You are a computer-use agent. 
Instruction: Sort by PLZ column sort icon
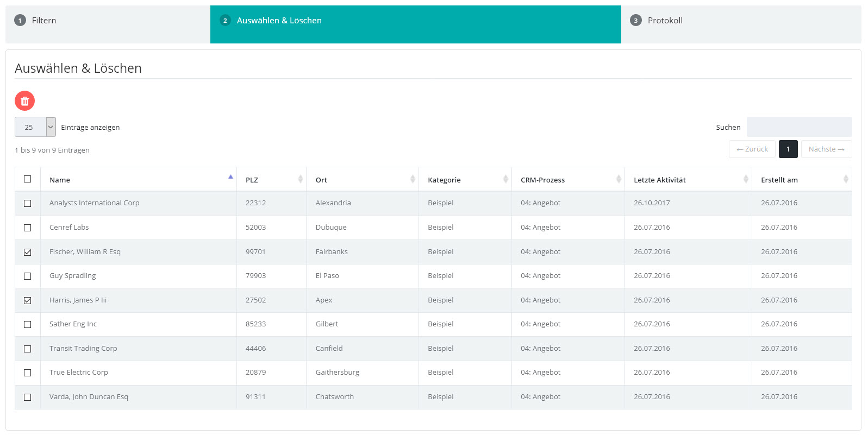[x=300, y=179]
